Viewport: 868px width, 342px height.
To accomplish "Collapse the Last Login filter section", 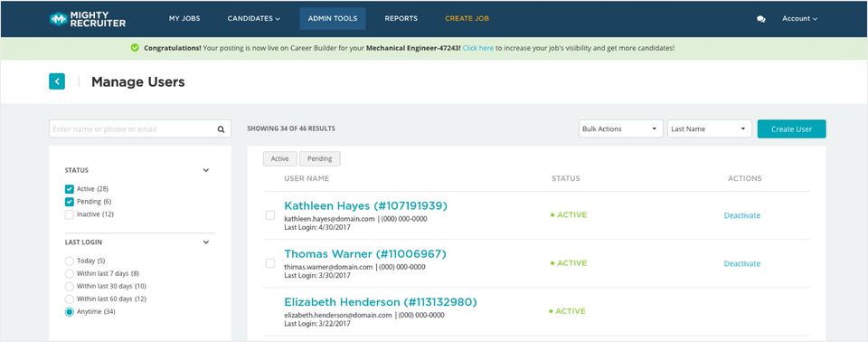I will pyautogui.click(x=206, y=242).
